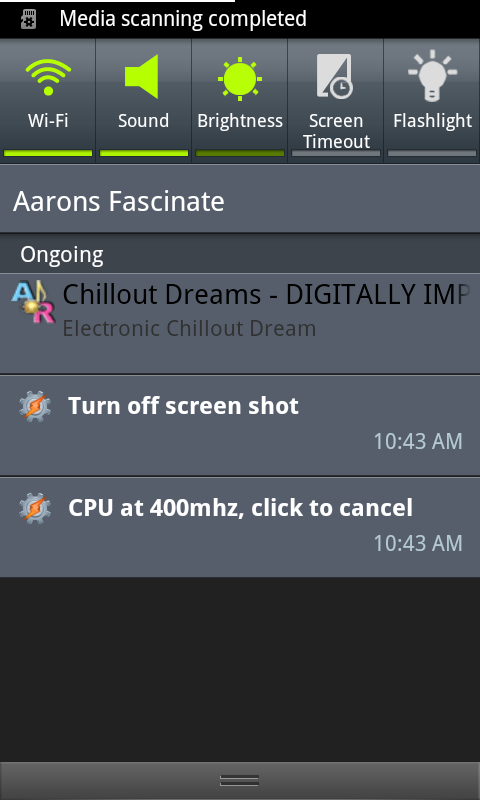Select Turn off screen shot notification

[240, 426]
